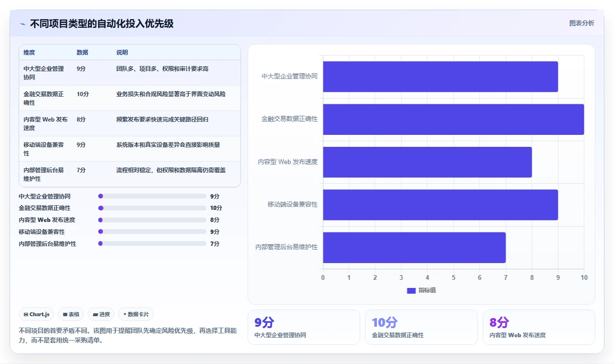
Task: Click progress list label 内部管理后台易维护性
Action: coord(47,244)
